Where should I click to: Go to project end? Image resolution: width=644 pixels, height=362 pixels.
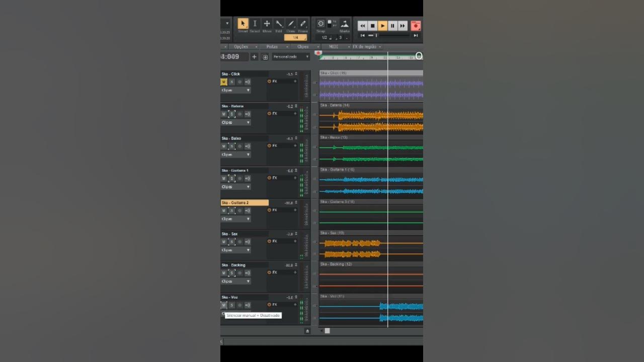[x=416, y=36]
